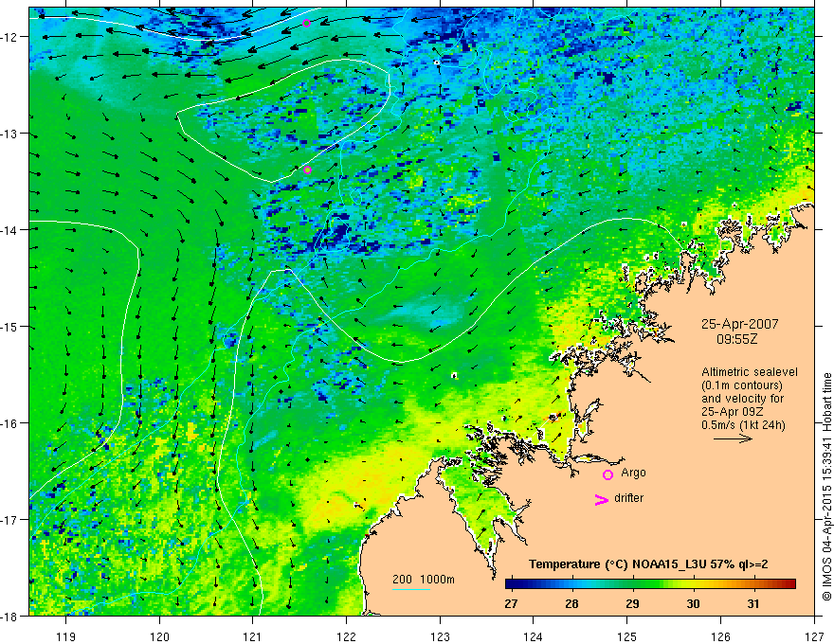The width and height of the screenshot is (834, 644).
Task: Click the longitude axis label '123'
Action: click(x=440, y=636)
